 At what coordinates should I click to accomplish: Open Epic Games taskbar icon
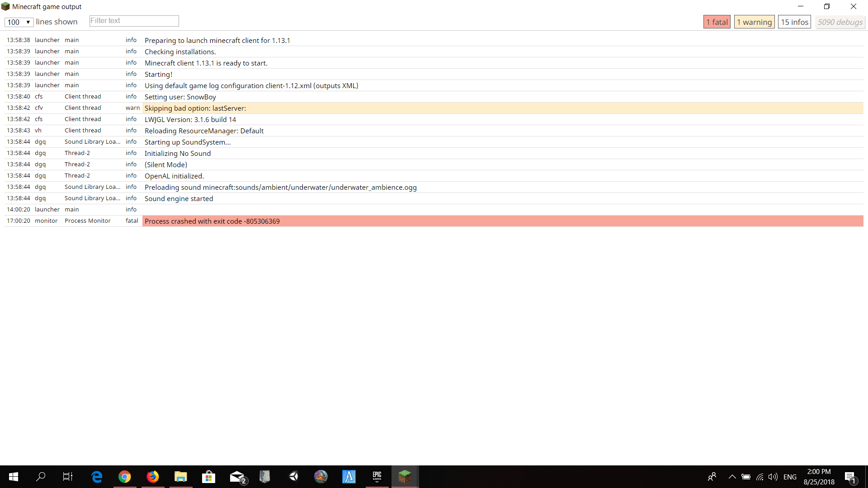(x=377, y=476)
